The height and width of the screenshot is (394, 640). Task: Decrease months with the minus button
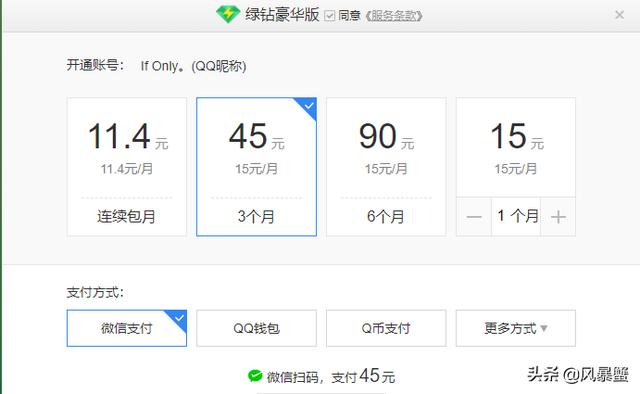click(x=474, y=217)
